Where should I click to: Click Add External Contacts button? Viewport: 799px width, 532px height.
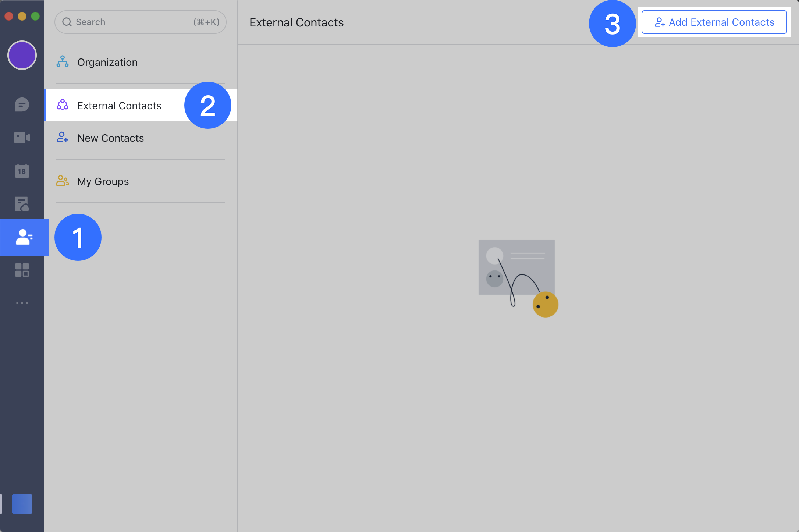click(x=714, y=22)
